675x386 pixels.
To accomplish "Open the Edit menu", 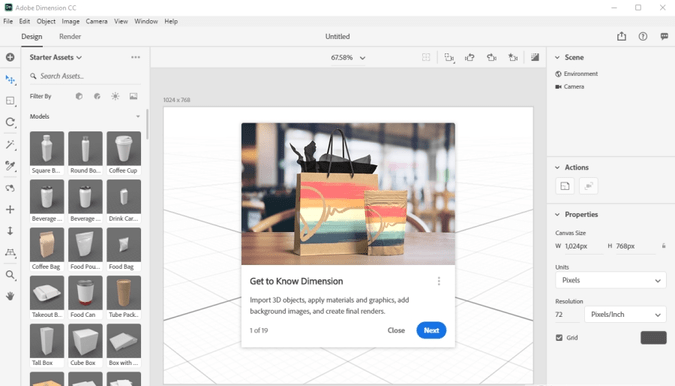I will coord(25,21).
